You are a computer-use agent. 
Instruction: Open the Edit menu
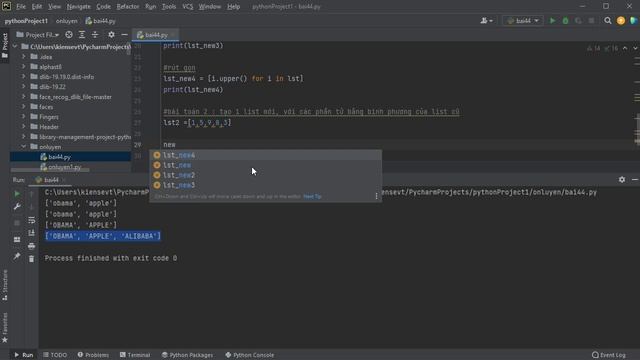(37, 7)
